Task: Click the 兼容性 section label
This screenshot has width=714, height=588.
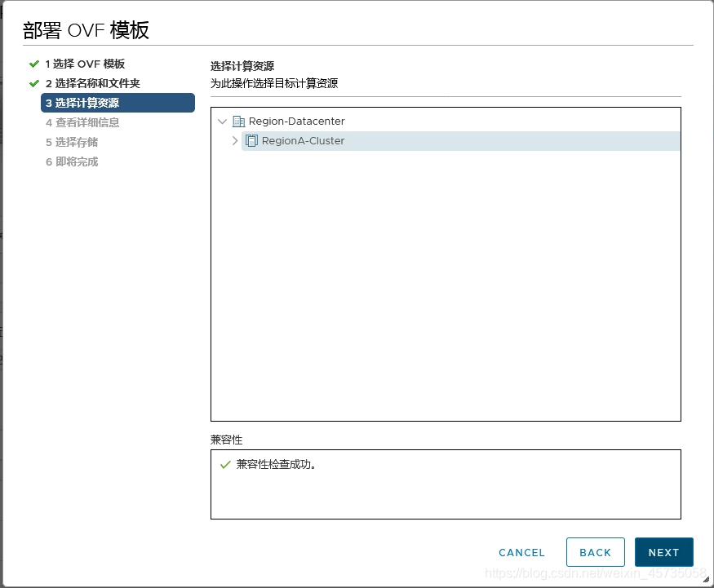Action: pos(226,440)
